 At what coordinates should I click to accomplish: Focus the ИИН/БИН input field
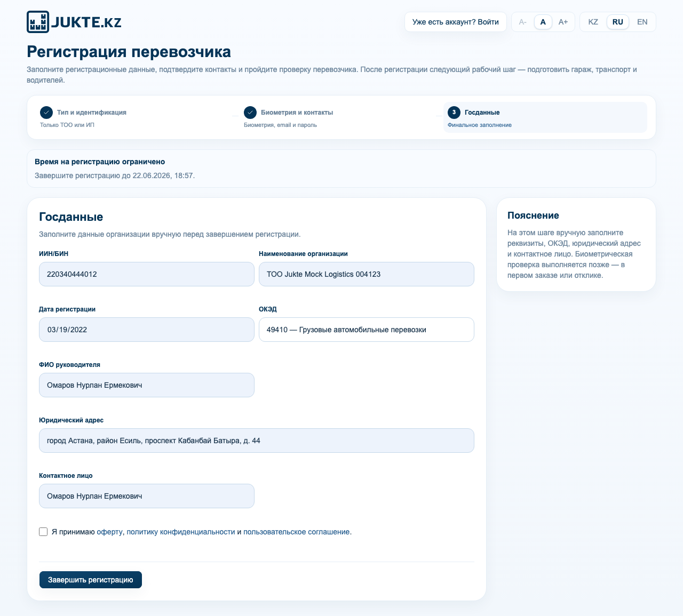point(147,274)
